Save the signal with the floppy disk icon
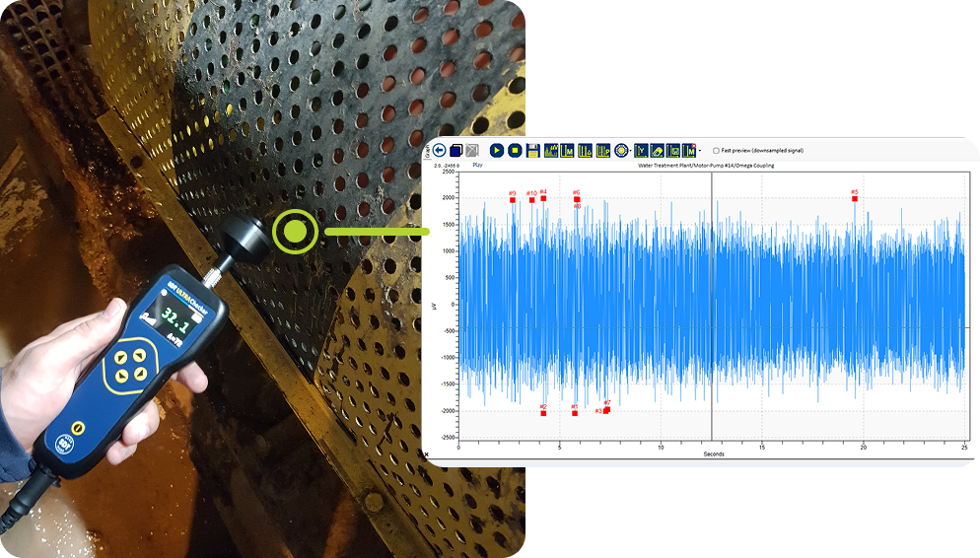Screen dimensions: 980x558 (x=532, y=151)
